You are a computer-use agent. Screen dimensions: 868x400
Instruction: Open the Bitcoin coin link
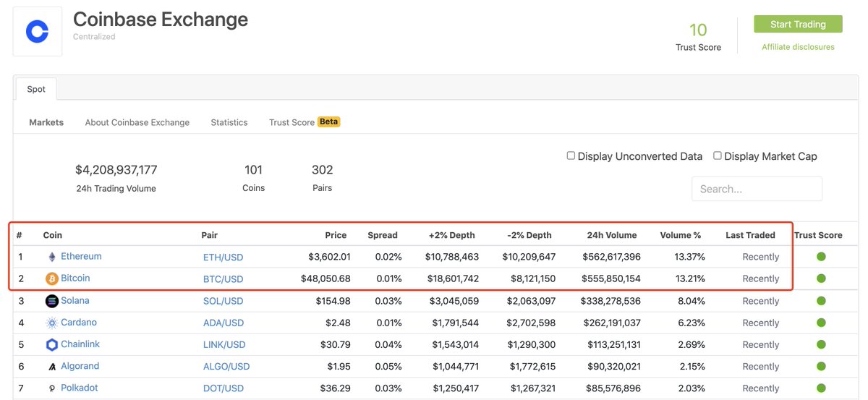coord(75,278)
